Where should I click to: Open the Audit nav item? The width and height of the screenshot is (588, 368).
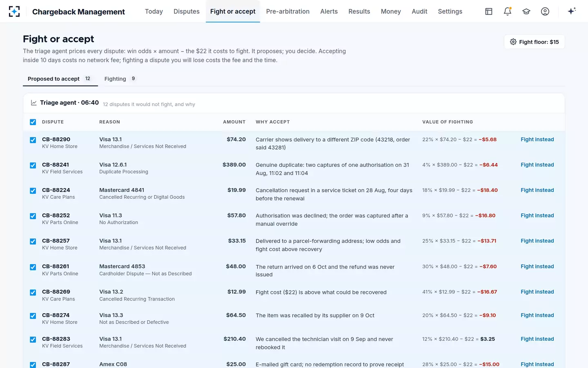click(x=419, y=11)
